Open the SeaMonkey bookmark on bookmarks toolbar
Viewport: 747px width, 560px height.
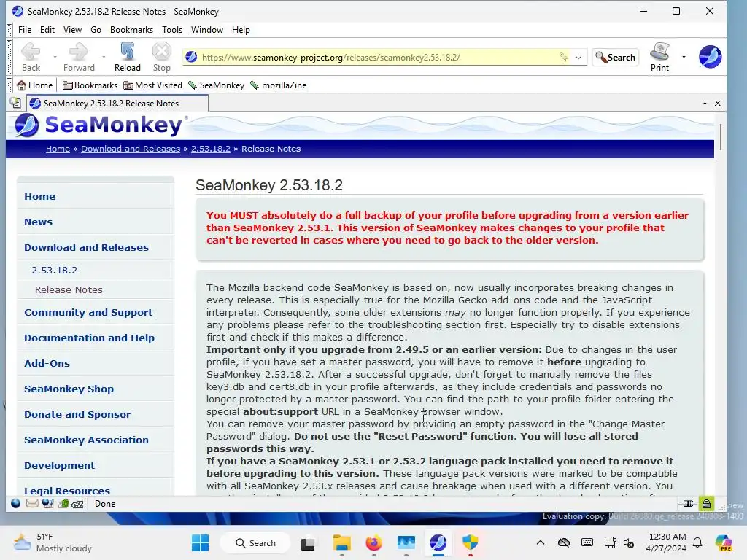[x=216, y=85]
